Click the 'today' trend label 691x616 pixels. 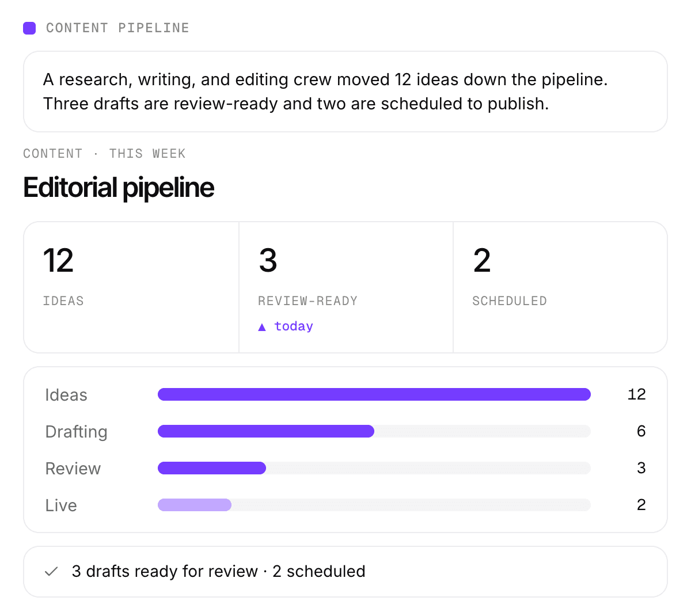(294, 326)
